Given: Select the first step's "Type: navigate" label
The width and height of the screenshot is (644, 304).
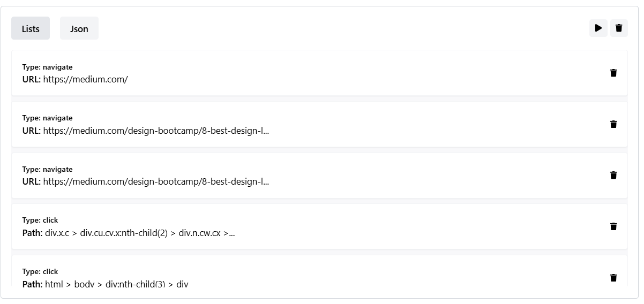Looking at the screenshot, I should tap(47, 67).
